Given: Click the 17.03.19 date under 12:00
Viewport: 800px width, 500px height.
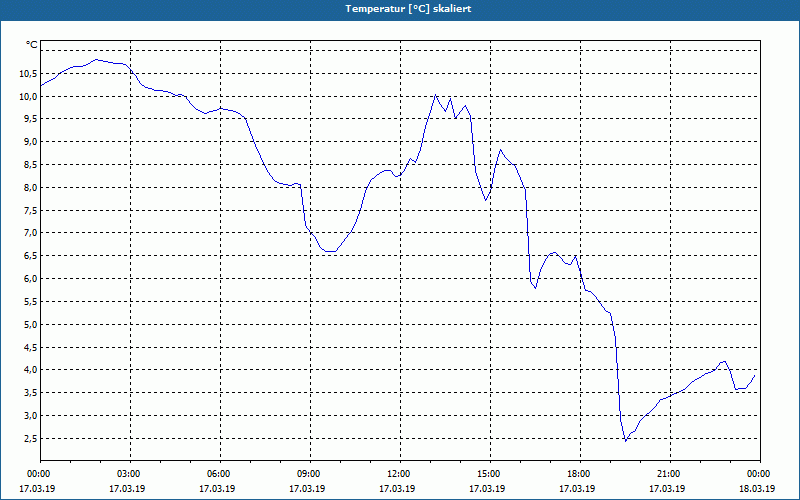Looking at the screenshot, I should coord(397,488).
